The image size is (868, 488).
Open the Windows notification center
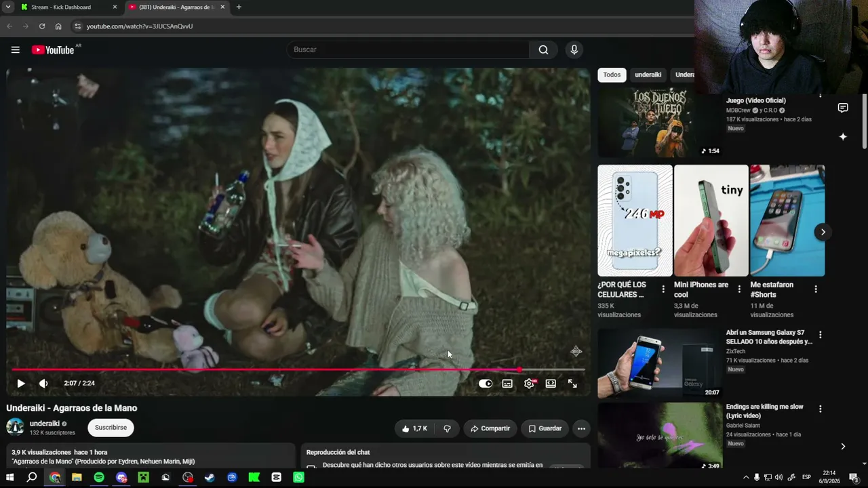854,477
